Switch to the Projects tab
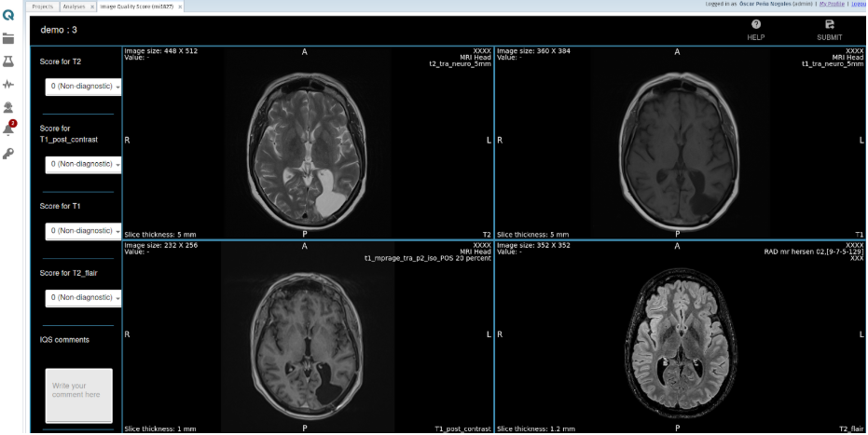This screenshot has height=435, width=868. coord(43,7)
